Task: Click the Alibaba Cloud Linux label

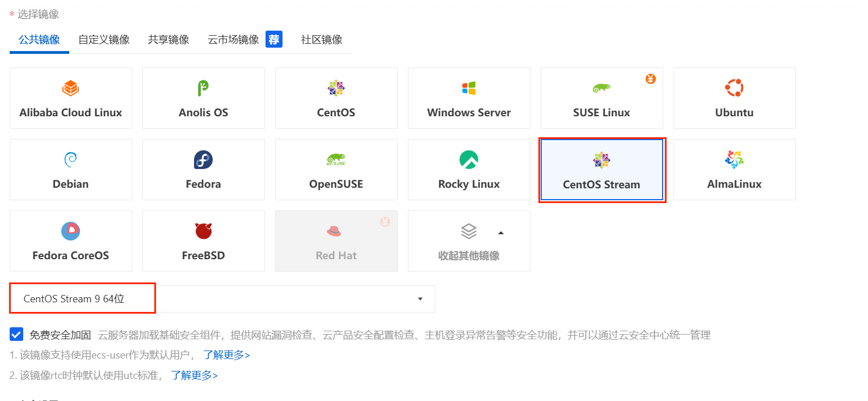Action: [x=70, y=112]
